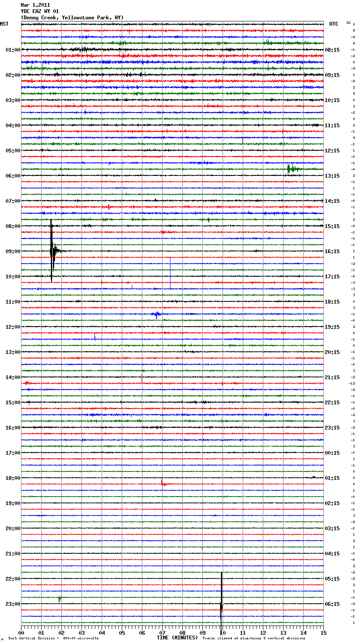The height and width of the screenshot is (644, 357).
Task: Click the 08:15 UTC time label
Action: pyautogui.click(x=332, y=50)
